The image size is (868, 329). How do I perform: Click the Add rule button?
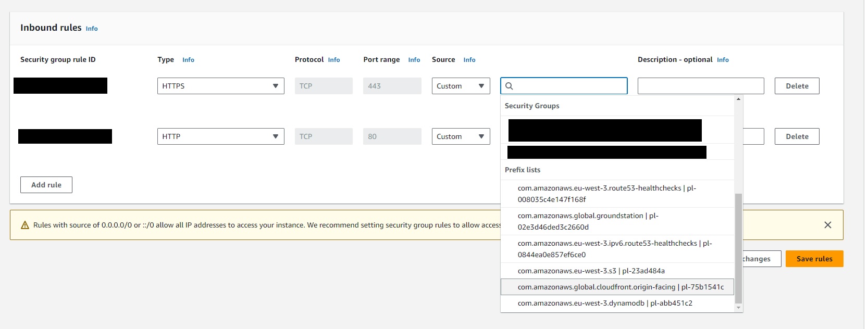coord(46,185)
